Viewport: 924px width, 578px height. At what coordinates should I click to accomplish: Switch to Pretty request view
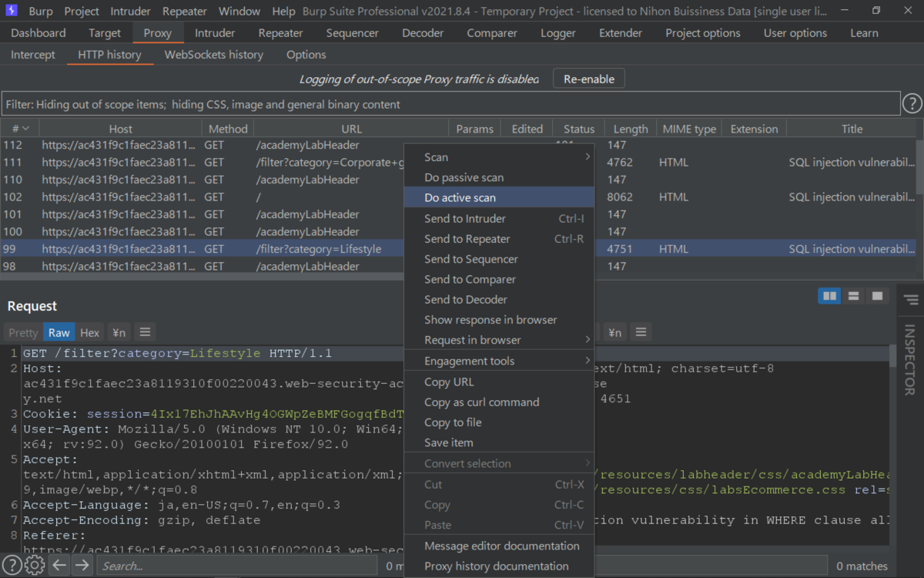[23, 332]
